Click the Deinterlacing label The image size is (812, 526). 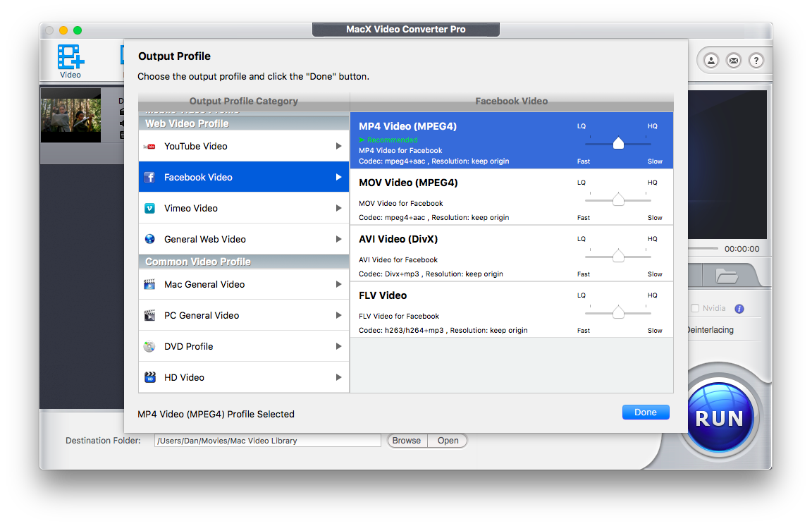(710, 330)
